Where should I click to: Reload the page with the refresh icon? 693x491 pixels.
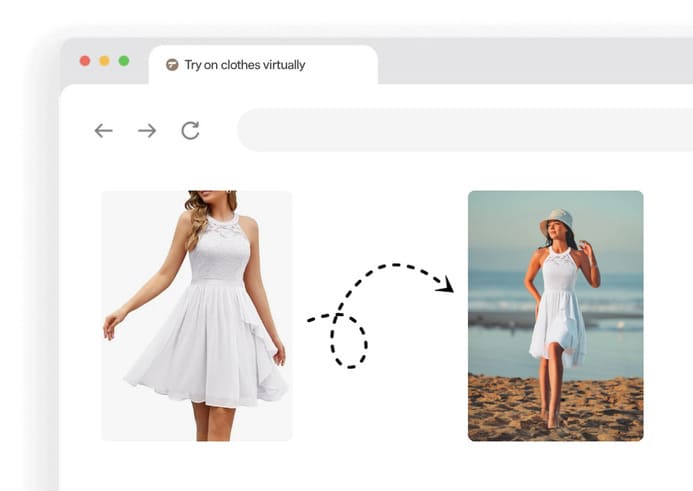(190, 130)
